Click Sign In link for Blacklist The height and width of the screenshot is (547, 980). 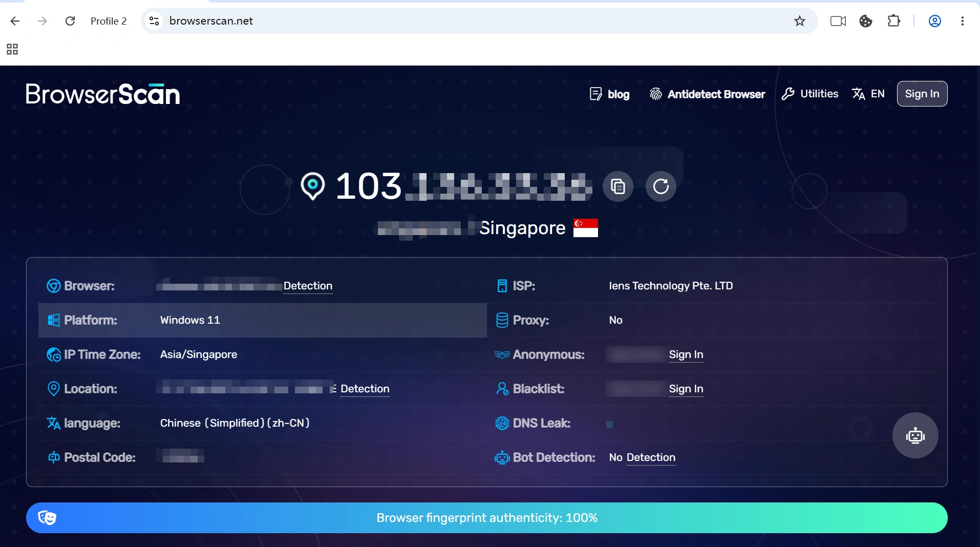coord(686,389)
